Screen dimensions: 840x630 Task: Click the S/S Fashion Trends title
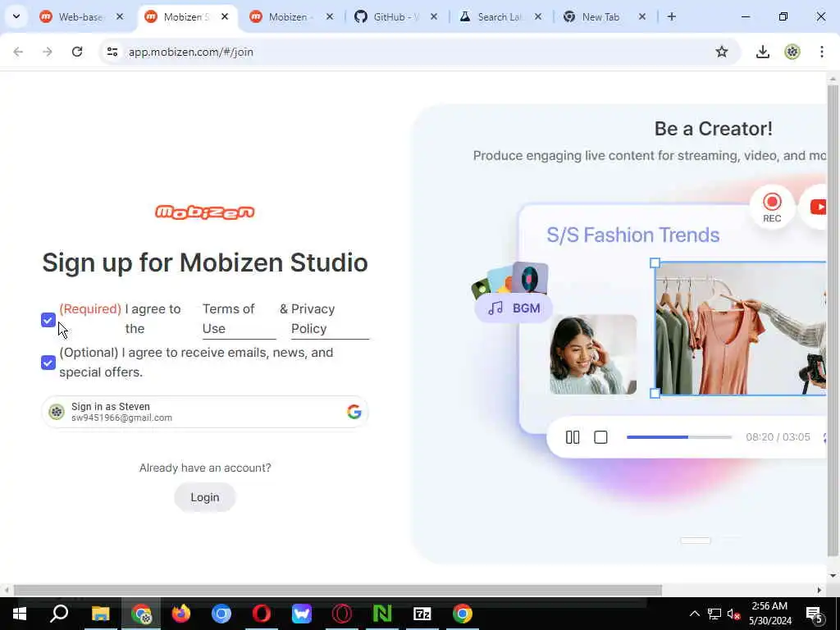pos(632,235)
